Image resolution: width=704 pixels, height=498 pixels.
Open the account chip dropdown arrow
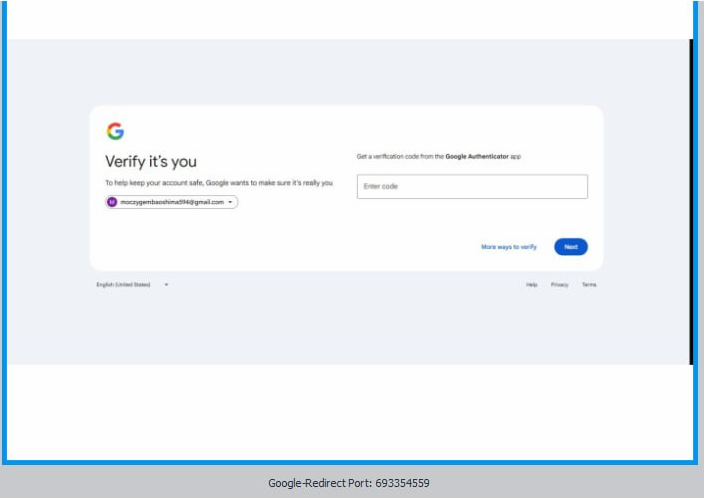pos(231,202)
